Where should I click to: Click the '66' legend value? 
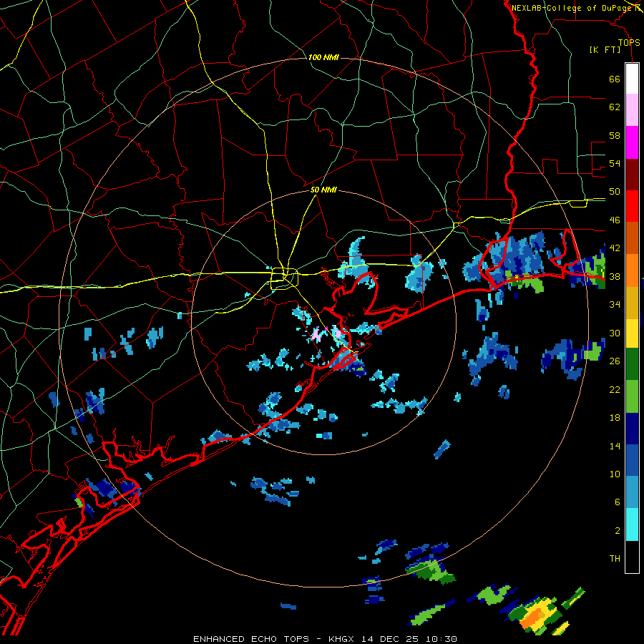click(x=615, y=79)
